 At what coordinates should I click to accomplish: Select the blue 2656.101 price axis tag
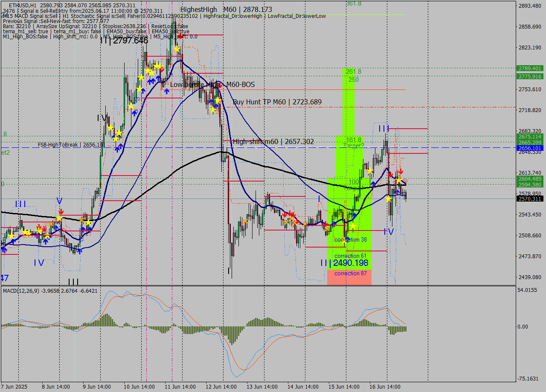529,148
